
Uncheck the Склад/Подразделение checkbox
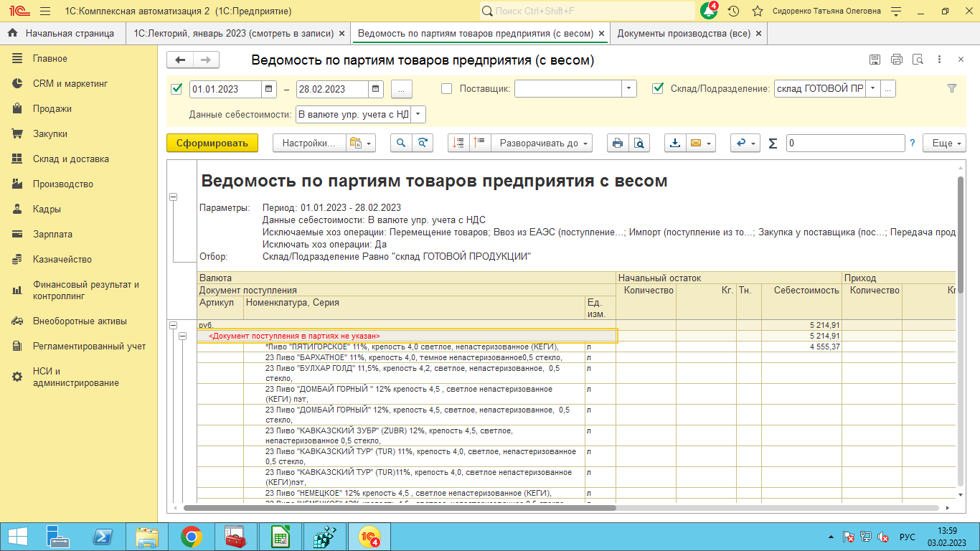pos(657,89)
